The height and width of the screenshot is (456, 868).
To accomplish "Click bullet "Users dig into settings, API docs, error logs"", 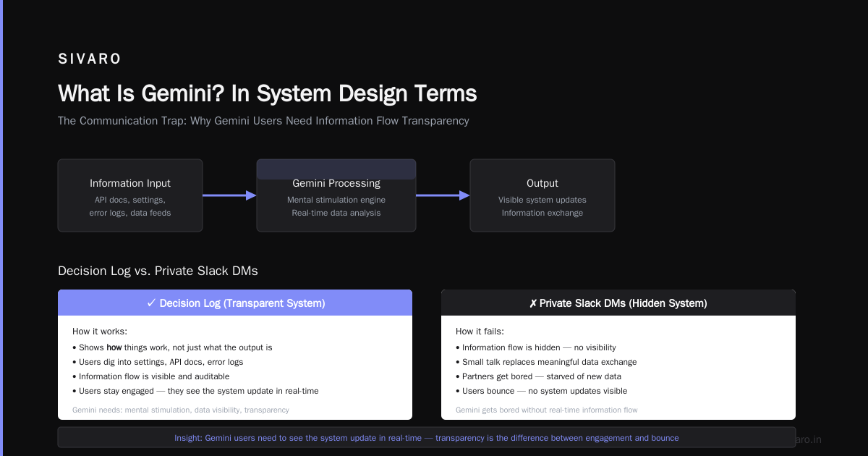I will 158,362.
